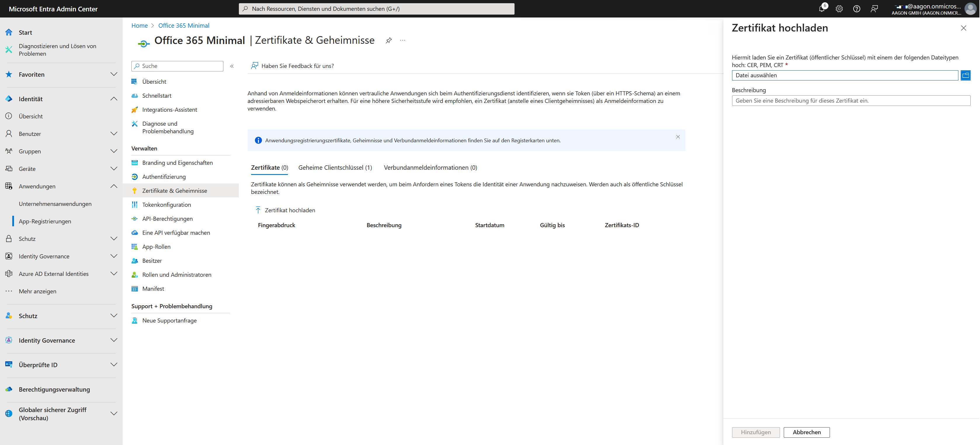This screenshot has width=980, height=445.
Task: Open the notifications bell
Action: (822, 8)
